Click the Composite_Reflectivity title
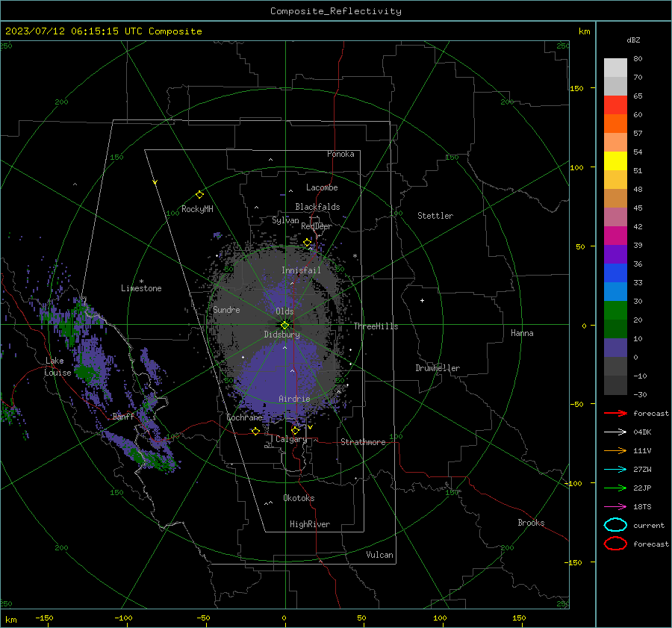The width and height of the screenshot is (672, 628). tap(336, 11)
